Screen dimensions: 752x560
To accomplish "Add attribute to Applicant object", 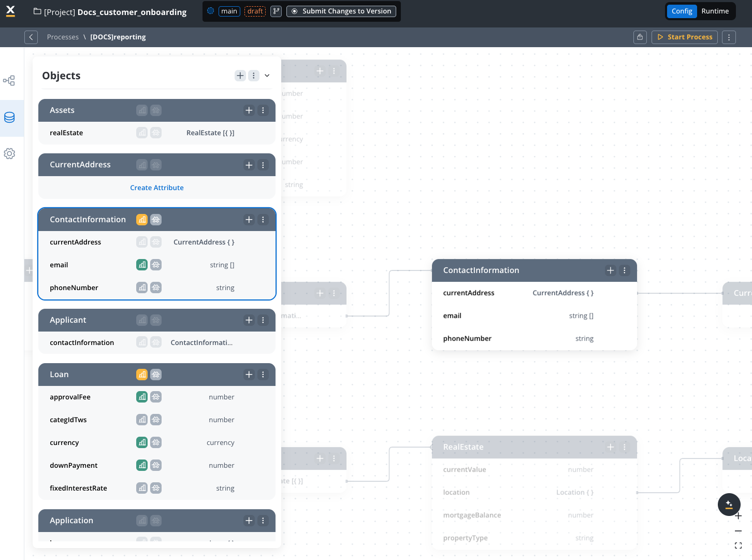I will (249, 320).
